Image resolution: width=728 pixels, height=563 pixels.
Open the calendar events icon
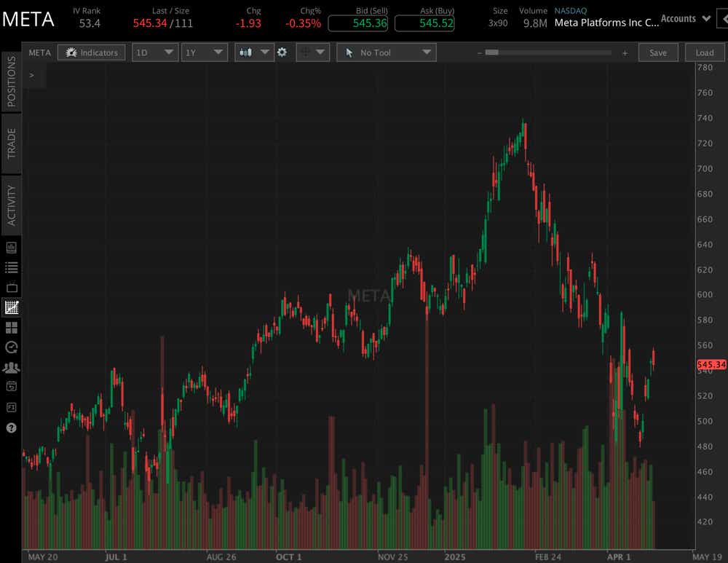pyautogui.click(x=12, y=386)
